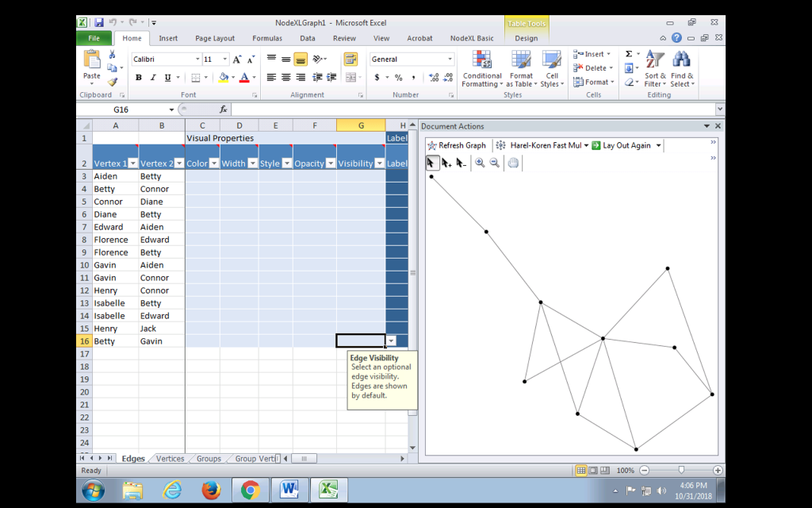
Task: Open Word from the taskbar
Action: (289, 490)
